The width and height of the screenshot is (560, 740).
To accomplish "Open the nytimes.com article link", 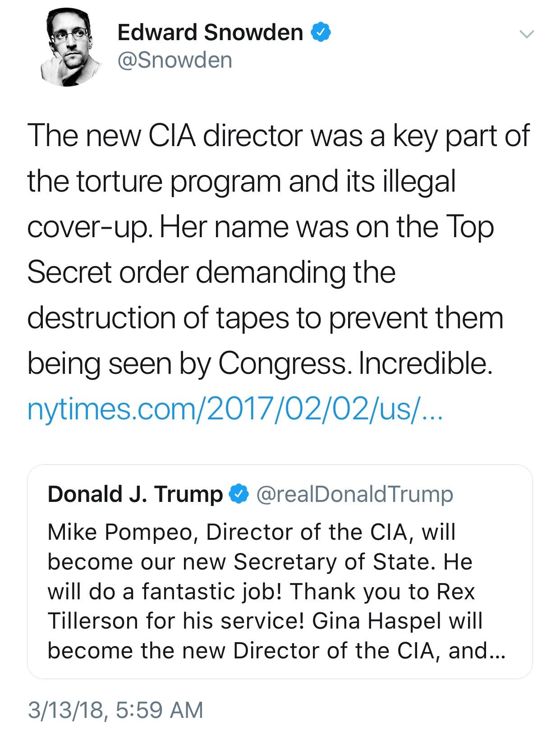I will point(235,409).
